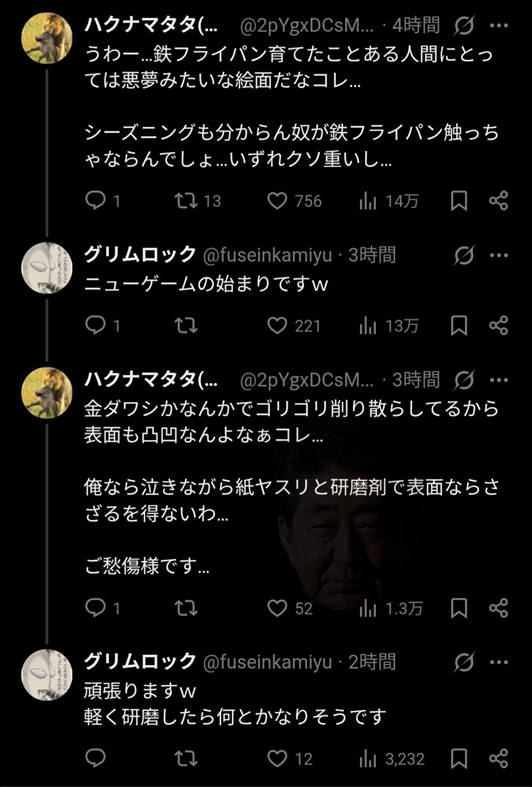Like the tweet with 12 likes
This screenshot has width=532, height=787.
pos(277,758)
